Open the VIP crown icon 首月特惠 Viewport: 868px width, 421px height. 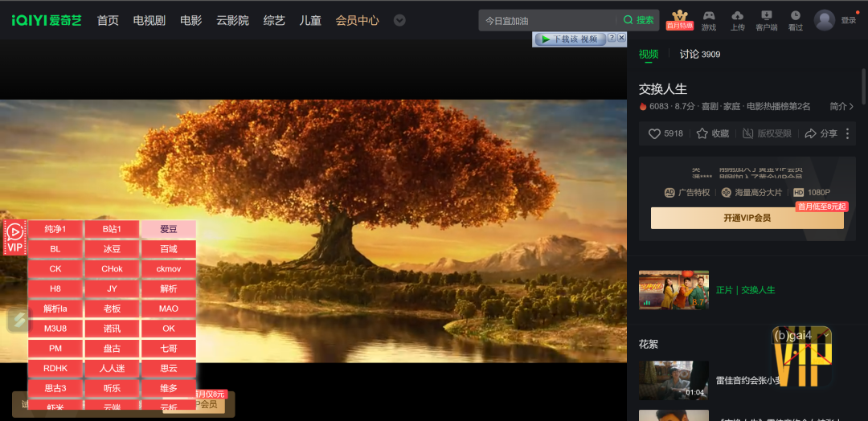pos(679,20)
